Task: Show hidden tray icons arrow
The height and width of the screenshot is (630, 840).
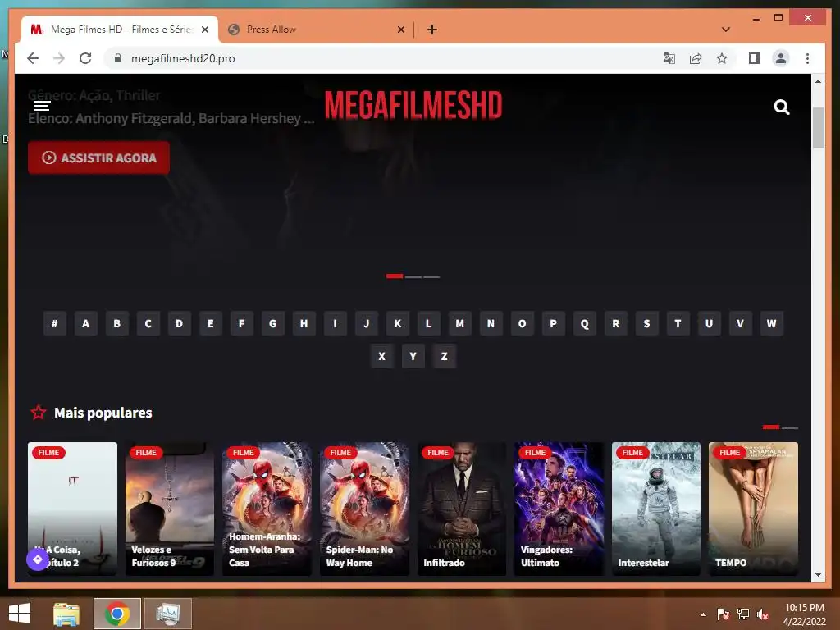Action: pos(703,614)
